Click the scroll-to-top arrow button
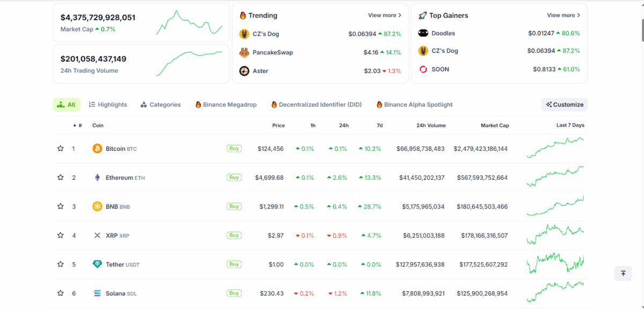 623,274
